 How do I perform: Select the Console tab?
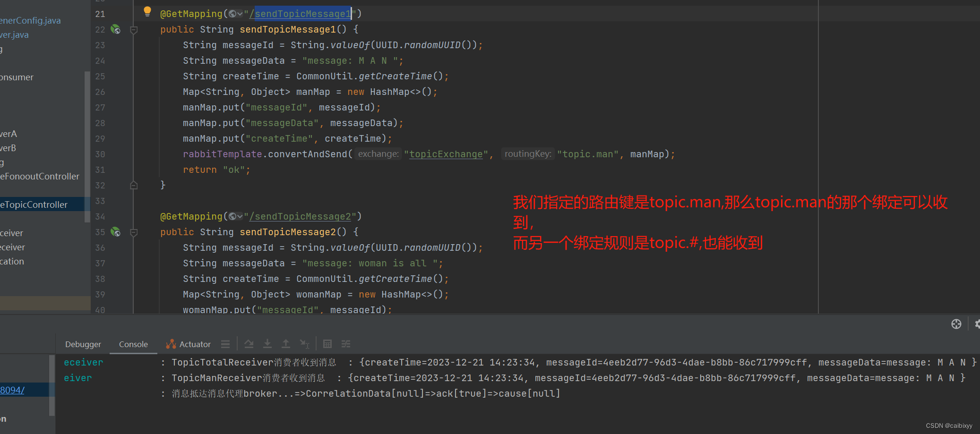(x=133, y=344)
